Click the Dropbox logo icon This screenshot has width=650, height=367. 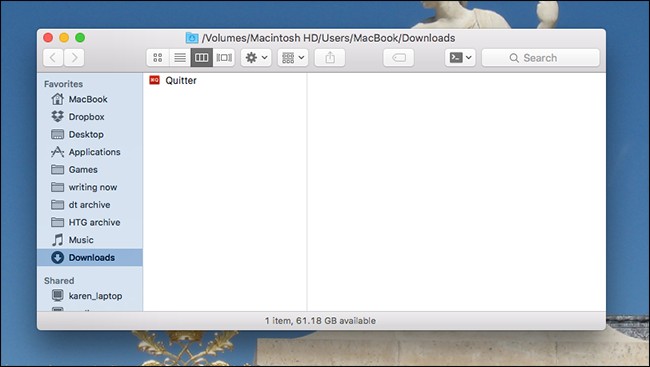pyautogui.click(x=58, y=117)
